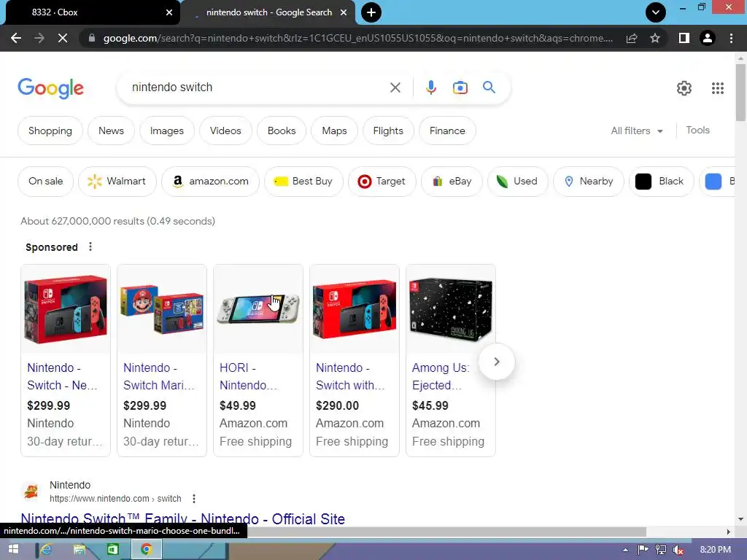Open the Nintendo result three-dot menu
747x560 pixels.
[x=194, y=499]
